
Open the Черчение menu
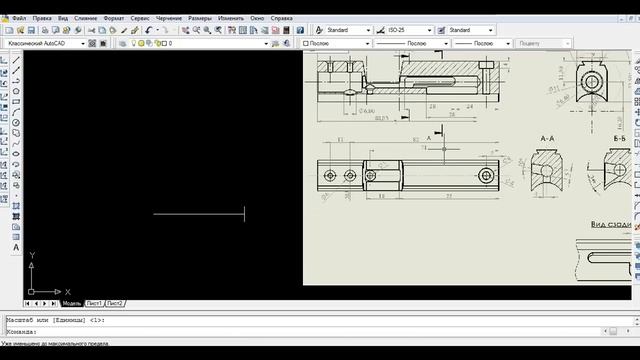pos(169,18)
